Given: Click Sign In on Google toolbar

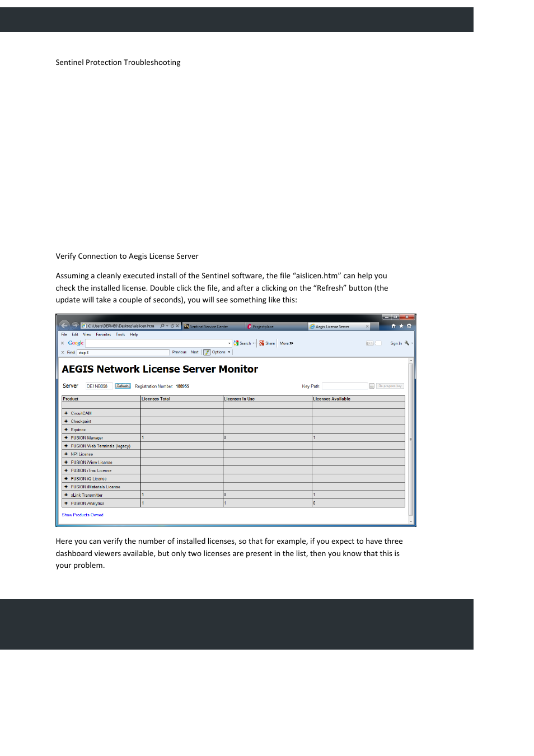Looking at the screenshot, I should pyautogui.click(x=396, y=343).
